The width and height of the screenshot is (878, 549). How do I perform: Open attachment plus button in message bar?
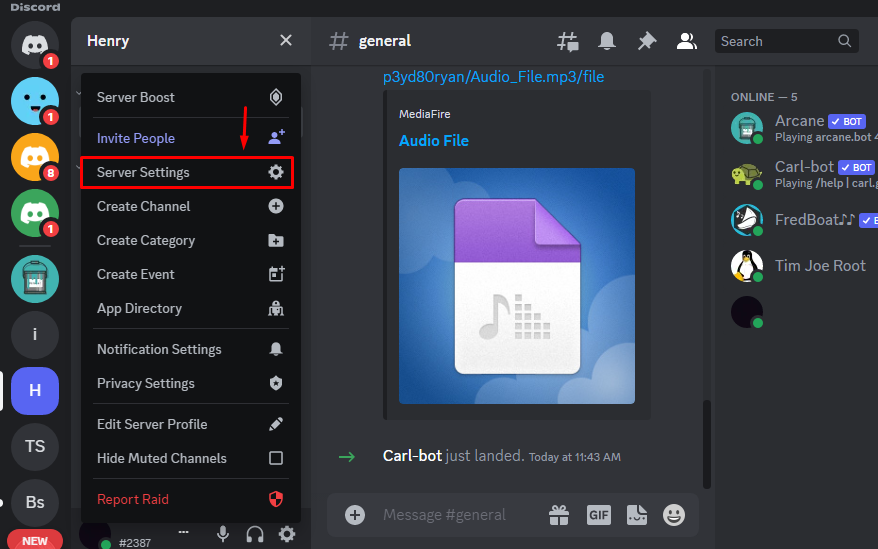point(355,515)
